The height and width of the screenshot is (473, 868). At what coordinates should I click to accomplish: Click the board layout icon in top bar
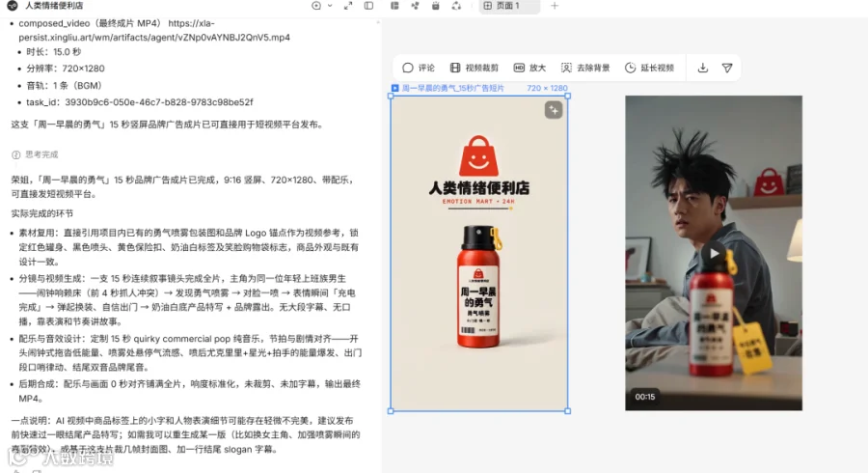click(394, 6)
